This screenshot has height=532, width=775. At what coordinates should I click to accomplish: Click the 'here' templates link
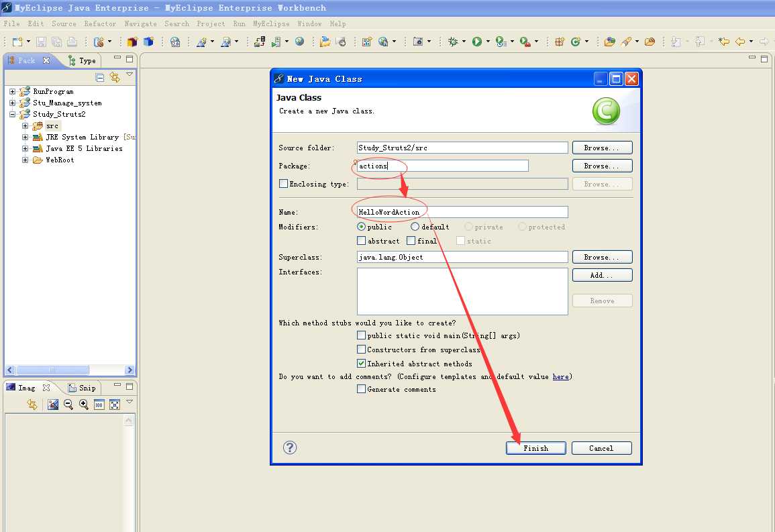click(560, 376)
